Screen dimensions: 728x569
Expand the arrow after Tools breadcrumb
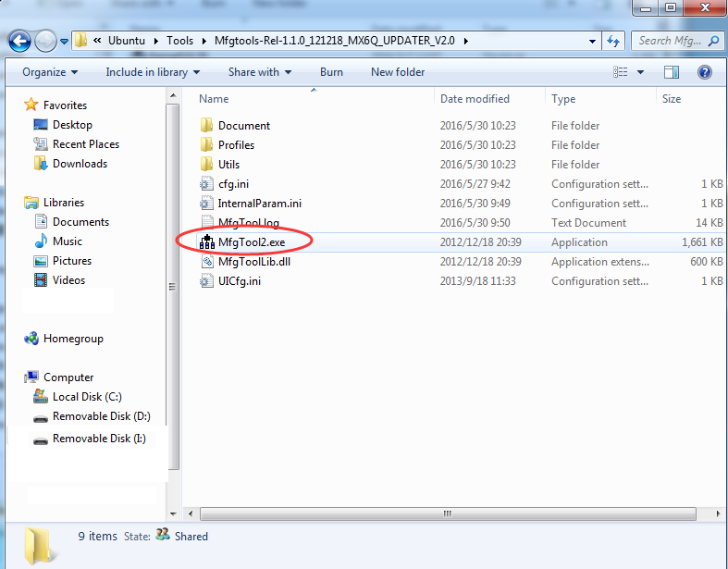tap(204, 41)
